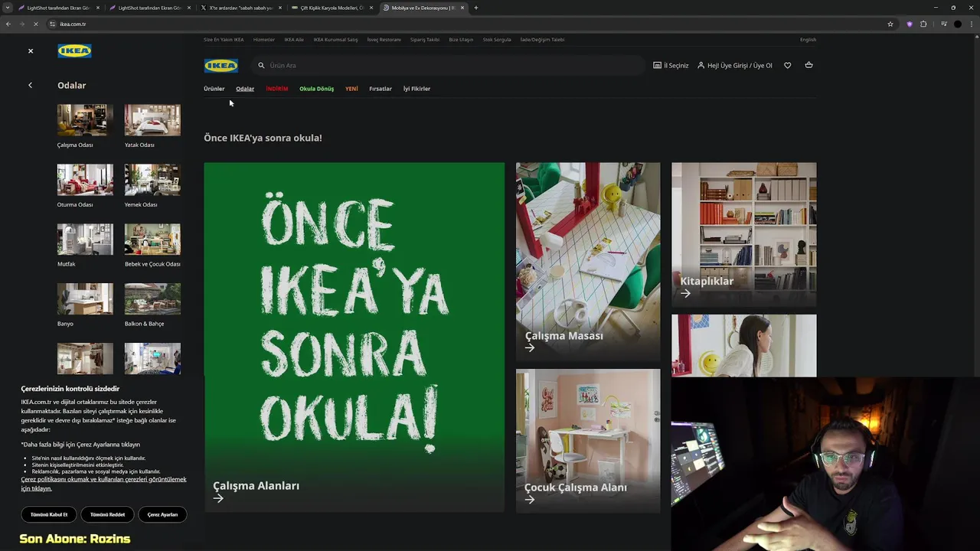
Task: Open the İNDİRİM menu item
Action: [x=276, y=89]
